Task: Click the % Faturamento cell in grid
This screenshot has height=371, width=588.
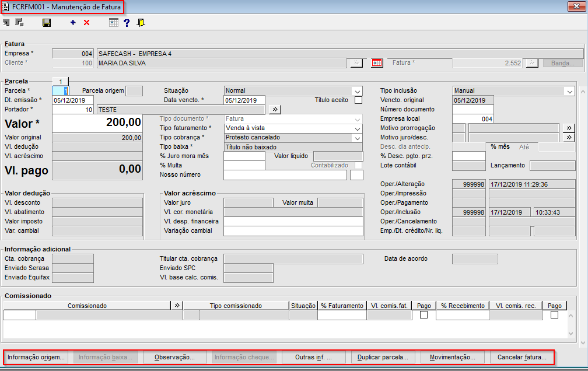Action: point(342,315)
